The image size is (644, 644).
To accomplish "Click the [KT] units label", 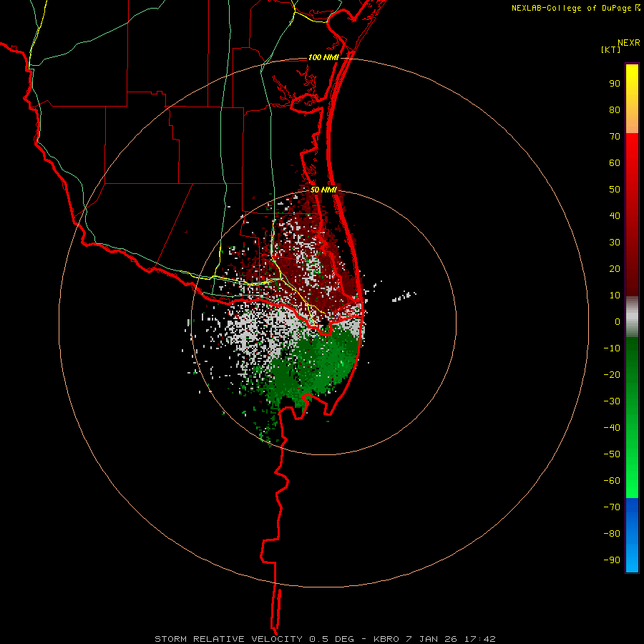I will tap(611, 49).
